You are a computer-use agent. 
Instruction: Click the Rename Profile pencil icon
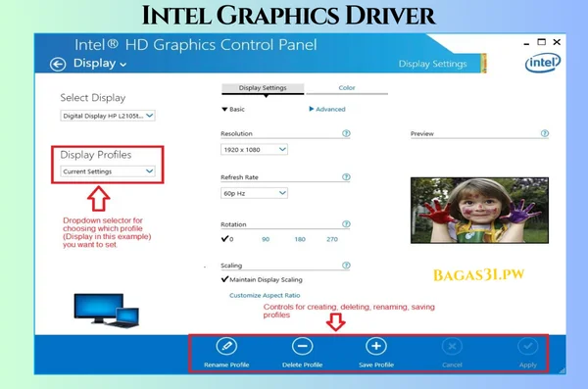(226, 346)
